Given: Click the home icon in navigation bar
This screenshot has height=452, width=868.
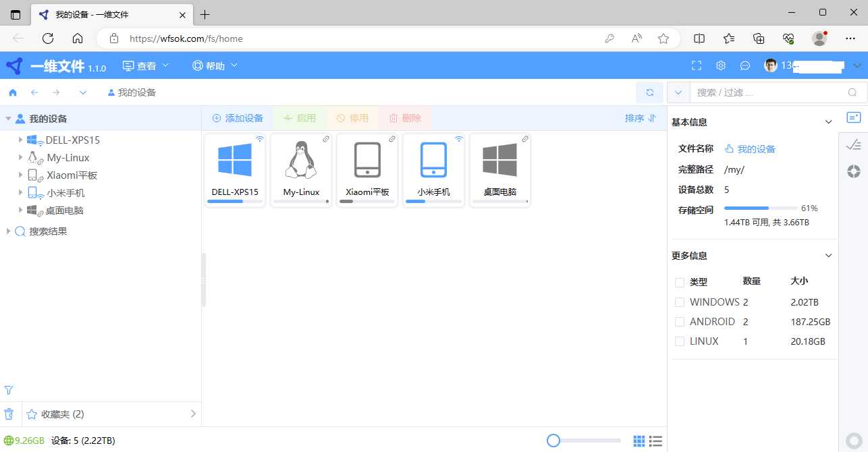Looking at the screenshot, I should pyautogui.click(x=13, y=92).
